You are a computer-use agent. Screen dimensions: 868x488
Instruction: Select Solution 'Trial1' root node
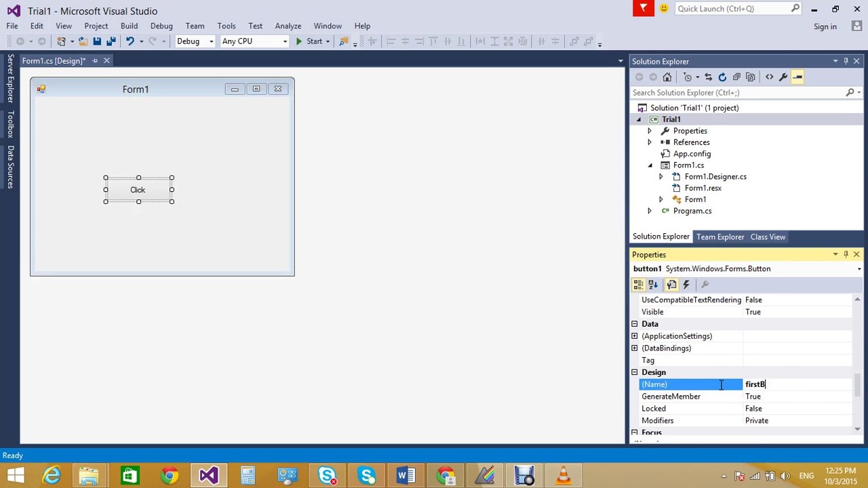pyautogui.click(x=694, y=108)
